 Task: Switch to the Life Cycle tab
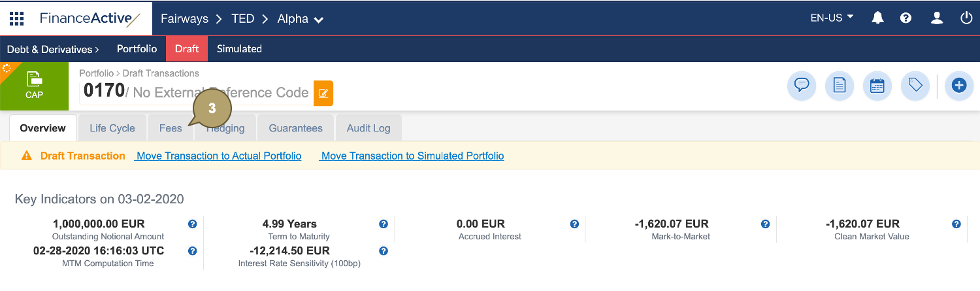pyautogui.click(x=112, y=128)
